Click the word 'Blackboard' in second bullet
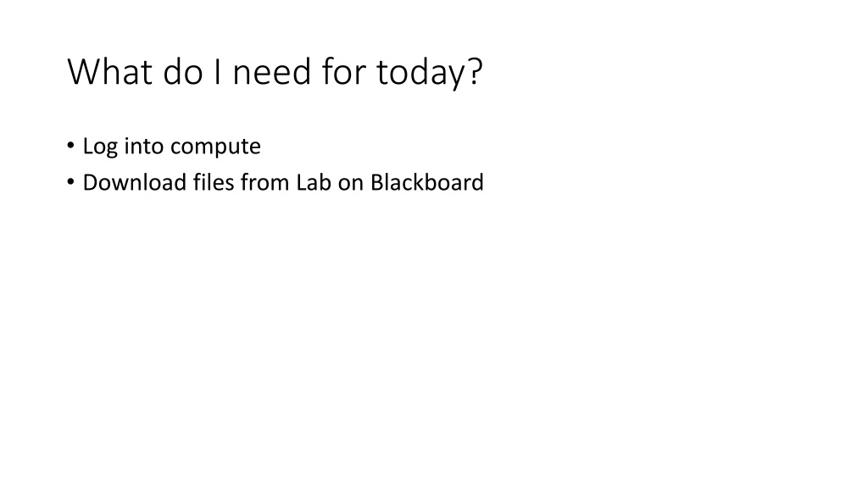 point(427,183)
